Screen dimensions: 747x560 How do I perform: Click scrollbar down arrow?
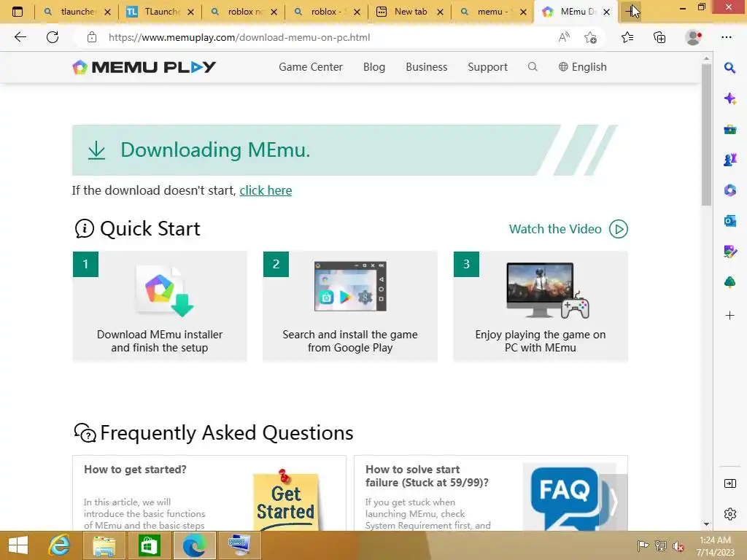point(706,524)
